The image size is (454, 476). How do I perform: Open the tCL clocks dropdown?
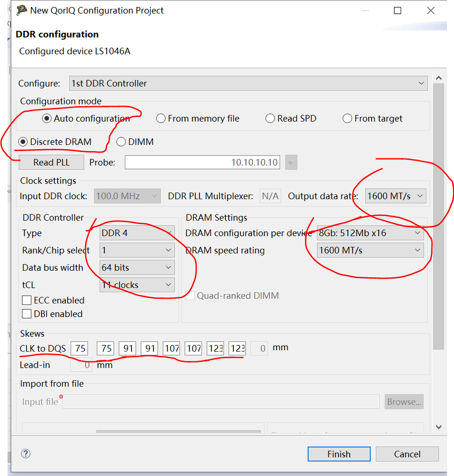click(x=137, y=285)
